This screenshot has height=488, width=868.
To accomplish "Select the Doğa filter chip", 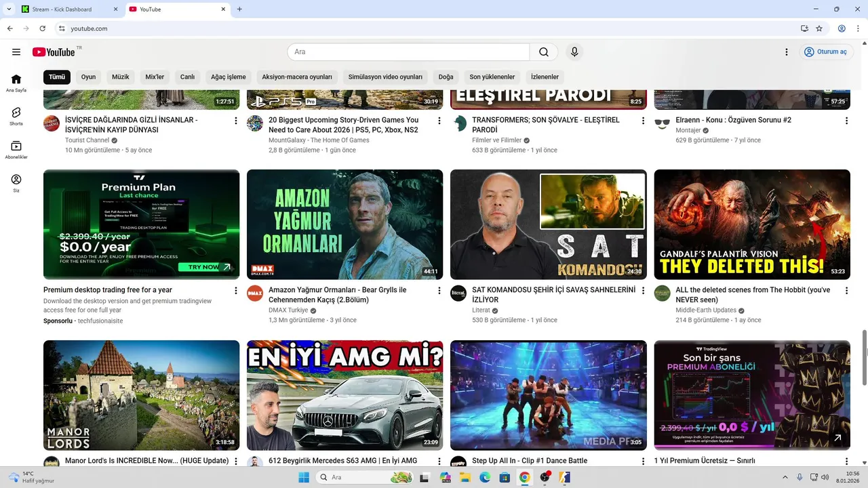I will click(x=446, y=77).
